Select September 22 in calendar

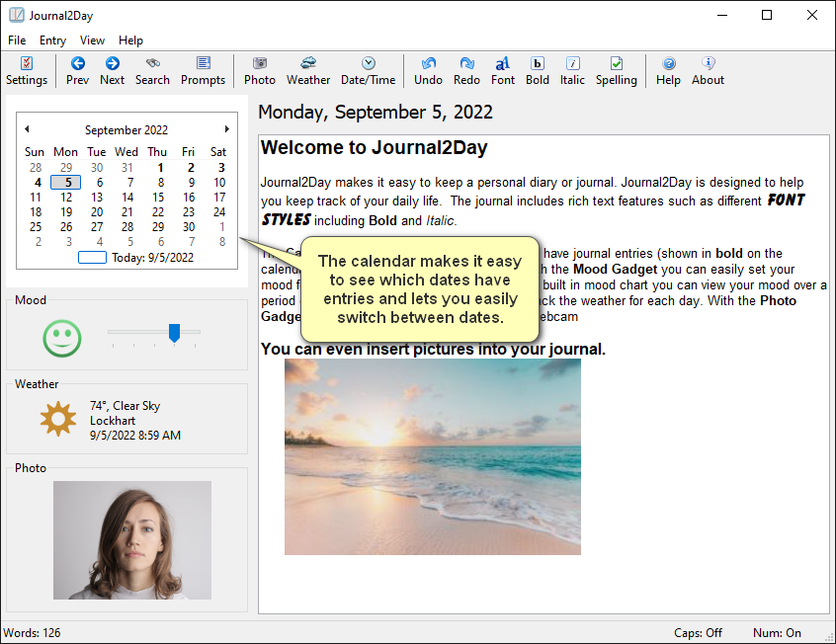pos(158,212)
